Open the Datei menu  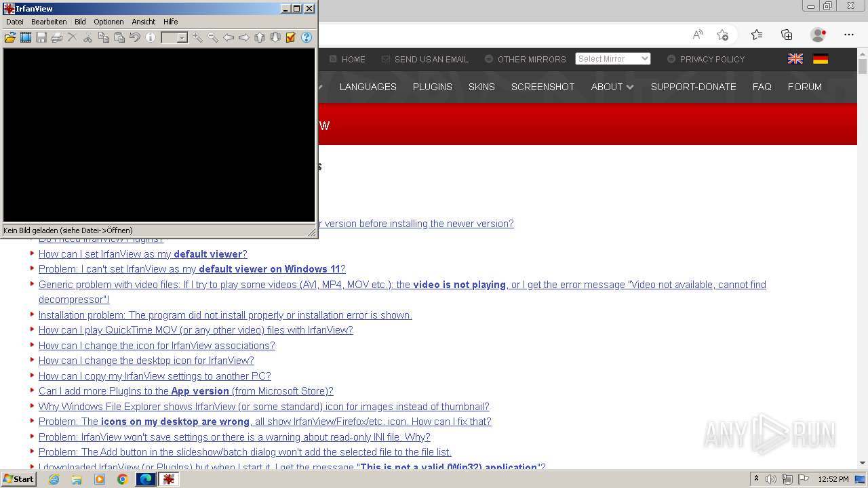click(14, 22)
